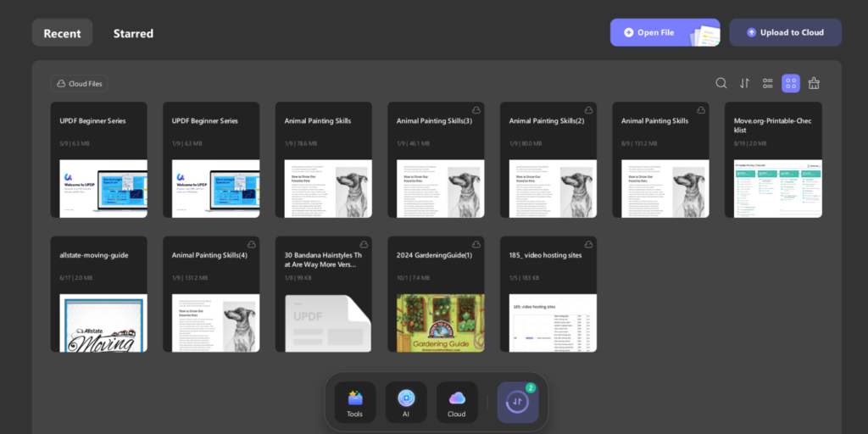Click cloud icon on 30 Bandana Hairstyles card
Screen dimensions: 868x434
pyautogui.click(x=364, y=244)
